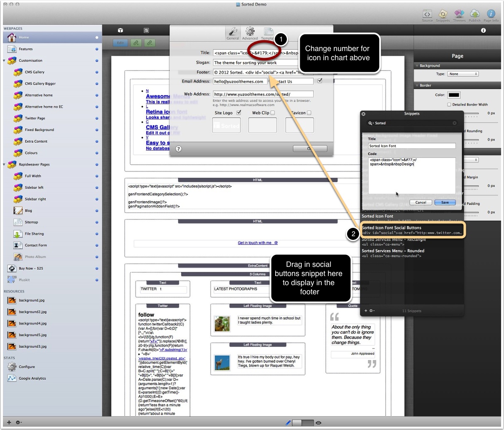Click the plus icon in Snippets footer

click(x=366, y=310)
